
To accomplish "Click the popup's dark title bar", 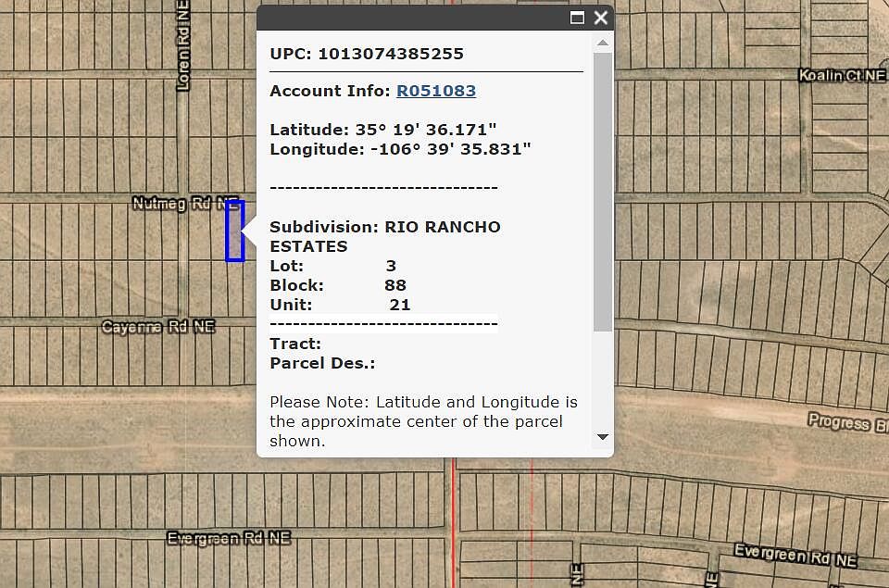I will coord(407,18).
